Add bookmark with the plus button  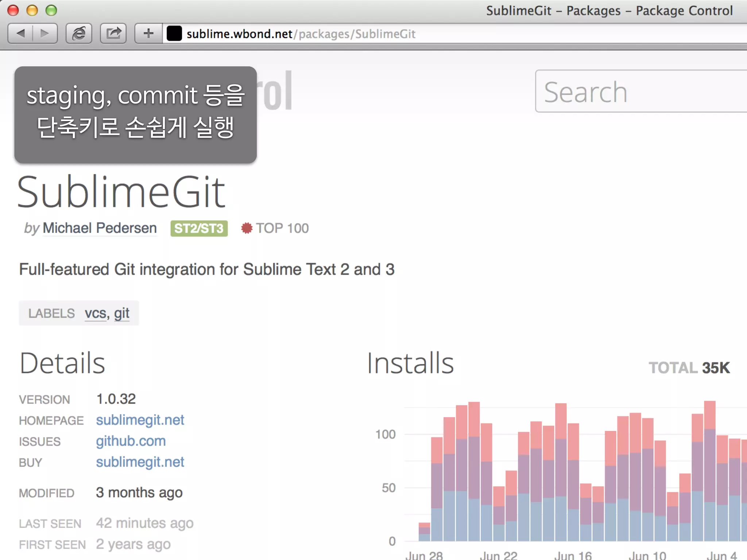tap(148, 34)
